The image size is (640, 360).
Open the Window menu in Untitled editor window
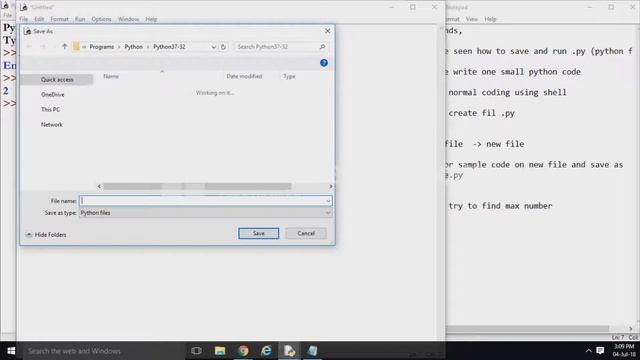point(129,19)
